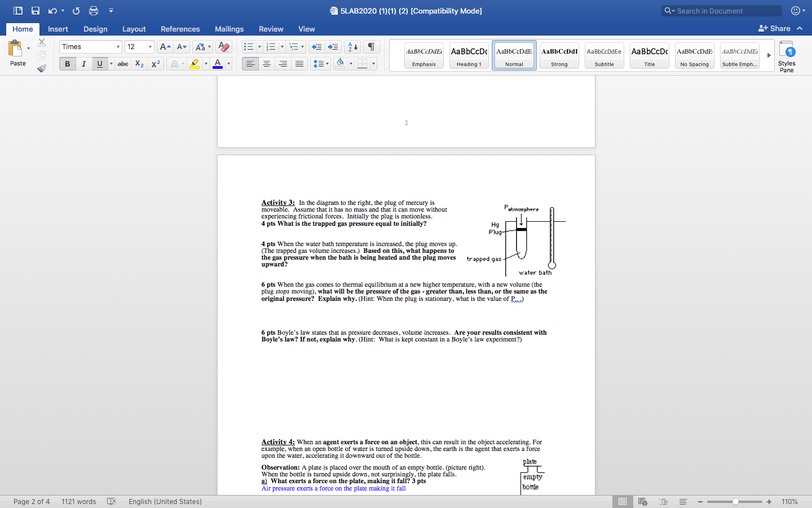Open the Clear Formatting eraser
The width and height of the screenshot is (812, 508).
coord(223,46)
